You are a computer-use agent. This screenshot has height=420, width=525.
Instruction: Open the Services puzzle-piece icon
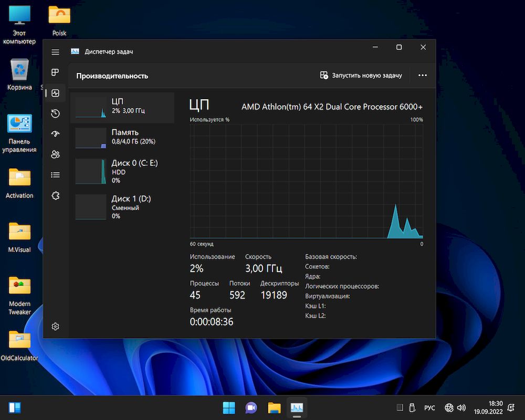click(55, 195)
